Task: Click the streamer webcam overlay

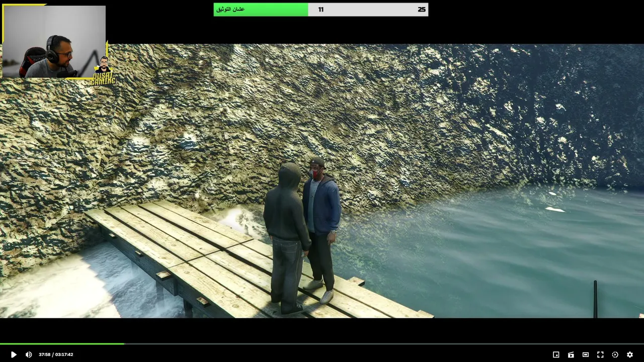Action: (x=54, y=41)
